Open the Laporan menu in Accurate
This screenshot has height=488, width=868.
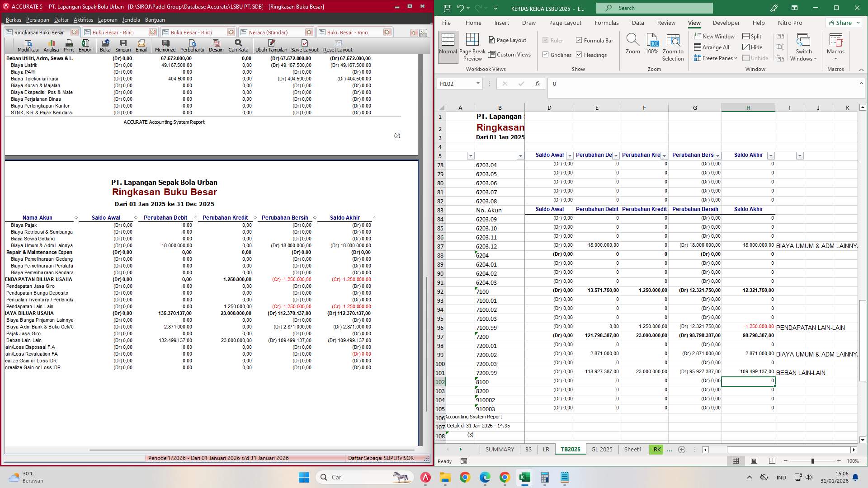pos(108,19)
